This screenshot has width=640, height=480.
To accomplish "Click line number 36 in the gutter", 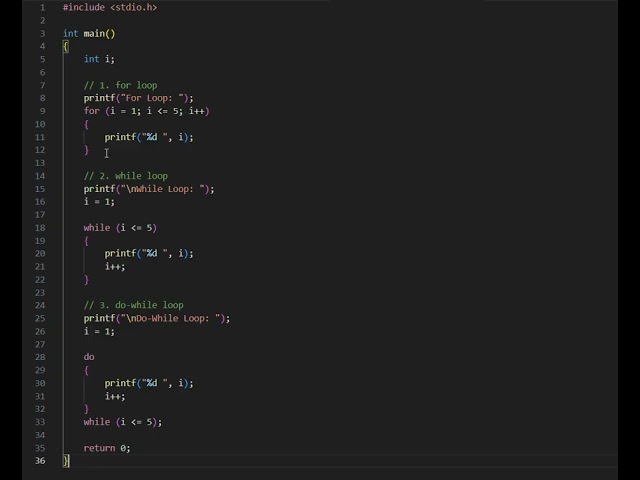I will pyautogui.click(x=40, y=461).
